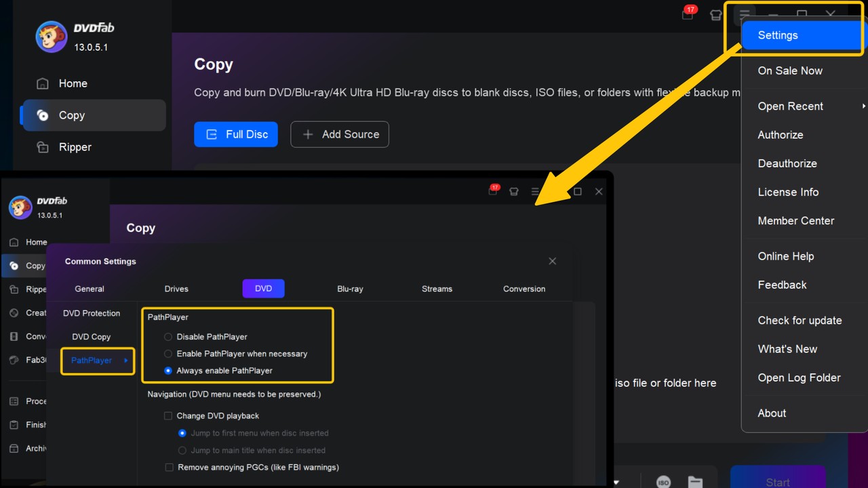This screenshot has height=488, width=868.
Task: Click the Start button
Action: (x=777, y=480)
